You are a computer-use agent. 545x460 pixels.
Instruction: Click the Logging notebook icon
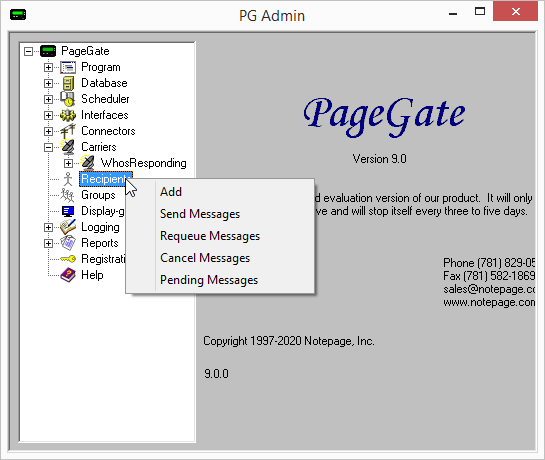click(x=68, y=227)
